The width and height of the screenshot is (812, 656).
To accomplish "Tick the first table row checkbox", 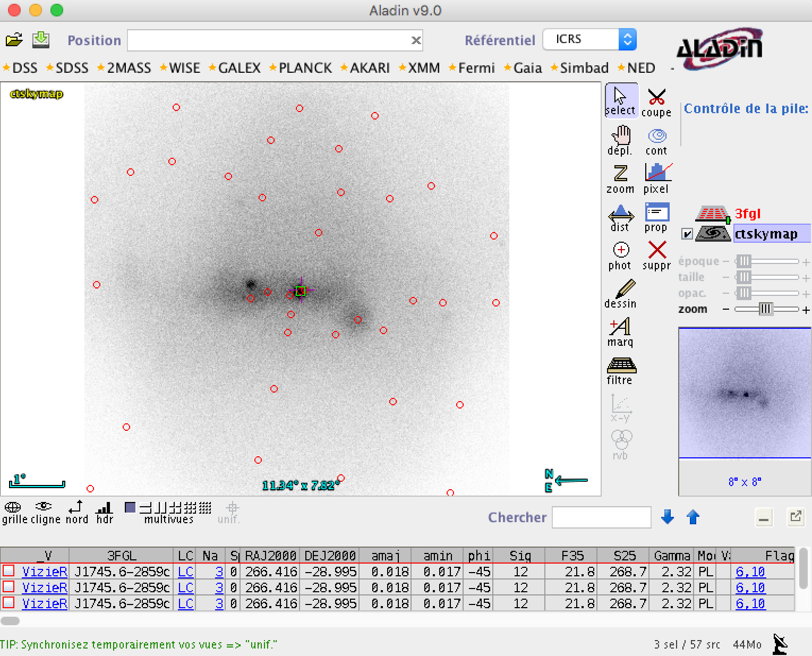I will pos(8,570).
